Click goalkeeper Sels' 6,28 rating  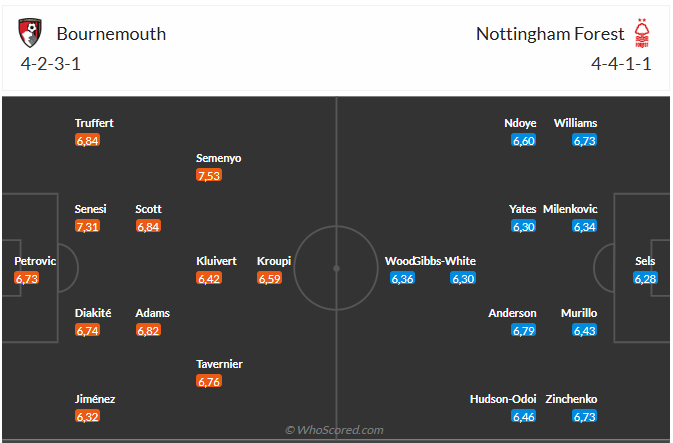pyautogui.click(x=646, y=279)
